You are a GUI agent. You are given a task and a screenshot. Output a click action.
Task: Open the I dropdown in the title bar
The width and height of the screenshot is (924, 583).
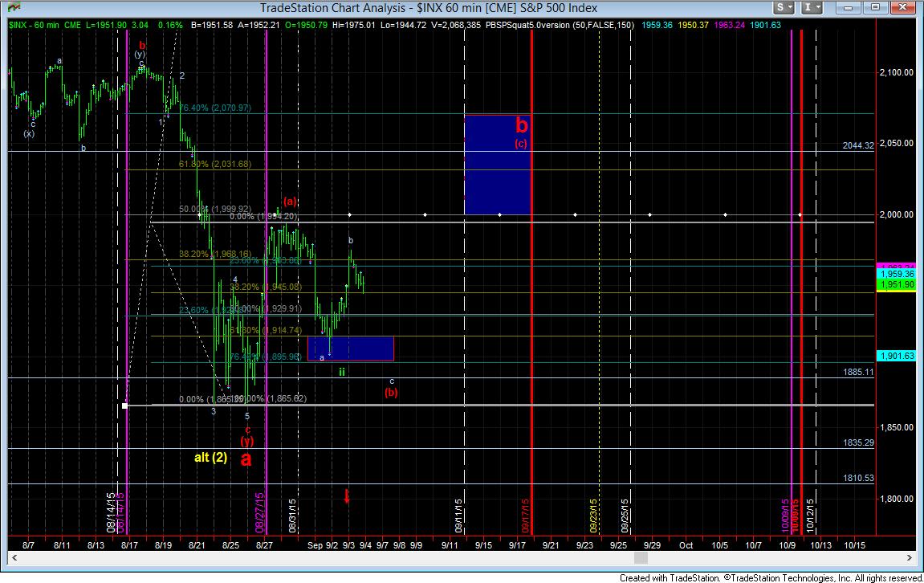tap(812, 8)
